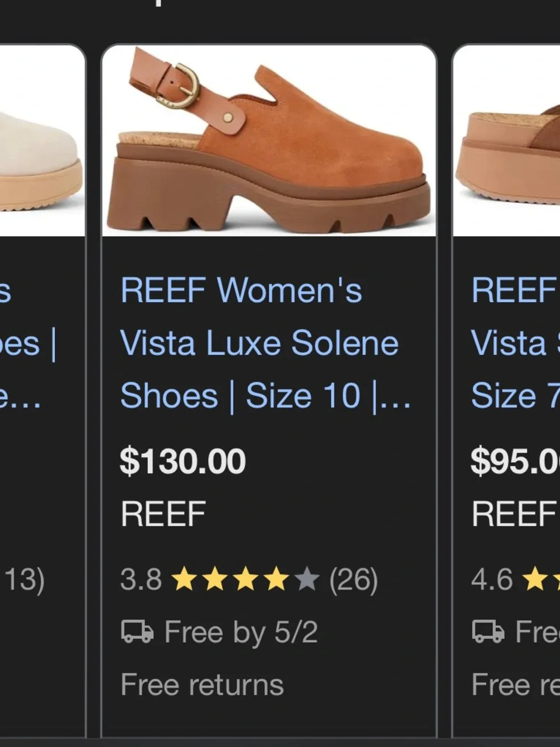Image resolution: width=560 pixels, height=747 pixels.
Task: Select the $130.00 price label
Action: pyautogui.click(x=183, y=461)
